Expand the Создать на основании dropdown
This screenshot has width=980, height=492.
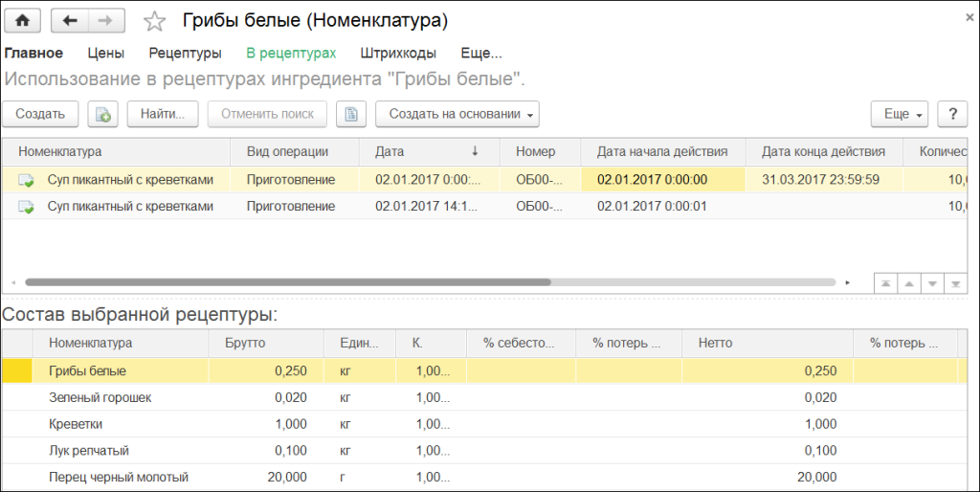(457, 114)
